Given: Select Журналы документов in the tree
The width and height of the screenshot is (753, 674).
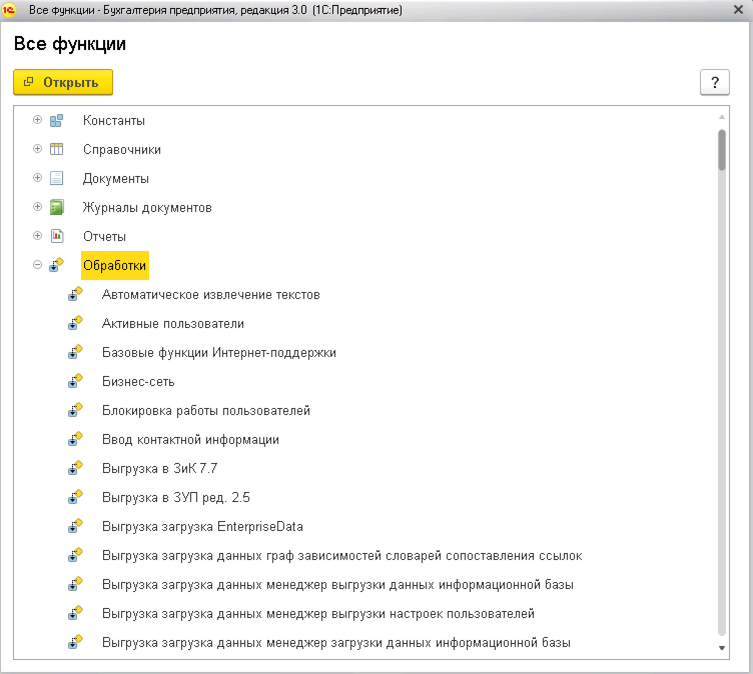Looking at the screenshot, I should (147, 208).
